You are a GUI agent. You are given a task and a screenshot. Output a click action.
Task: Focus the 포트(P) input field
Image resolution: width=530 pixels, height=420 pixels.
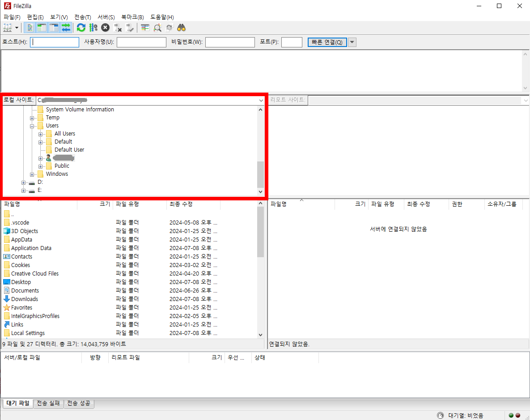point(292,42)
